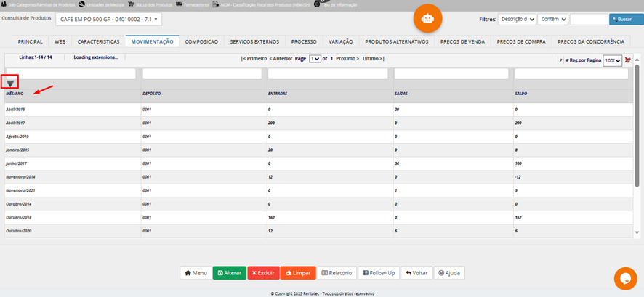644x297 pixels.
Task: Open the orange chat bubble widget
Action: pos(625,279)
